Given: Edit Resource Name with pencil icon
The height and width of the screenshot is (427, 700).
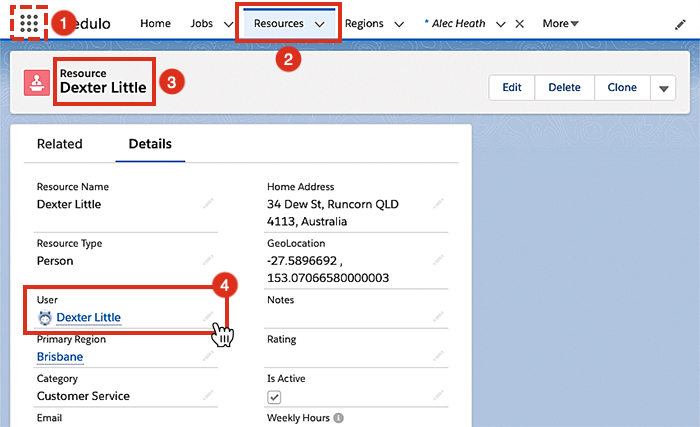Looking at the screenshot, I should pyautogui.click(x=208, y=203).
